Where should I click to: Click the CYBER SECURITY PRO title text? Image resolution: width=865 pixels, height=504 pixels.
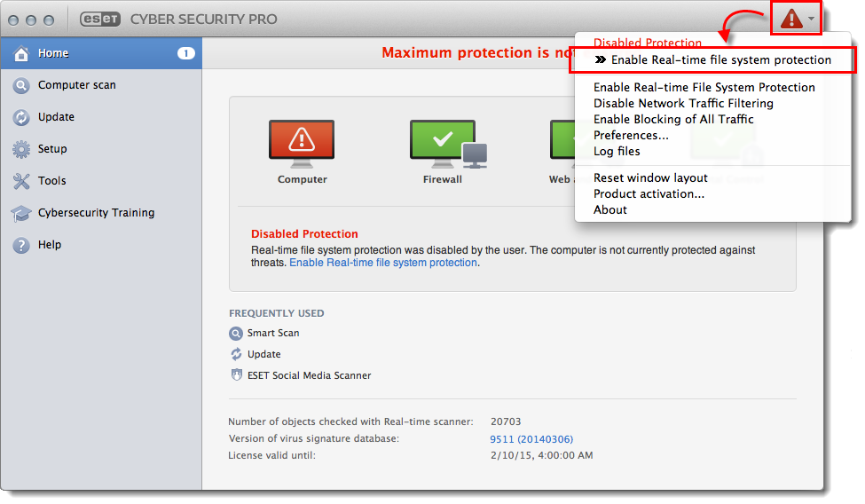(x=203, y=20)
